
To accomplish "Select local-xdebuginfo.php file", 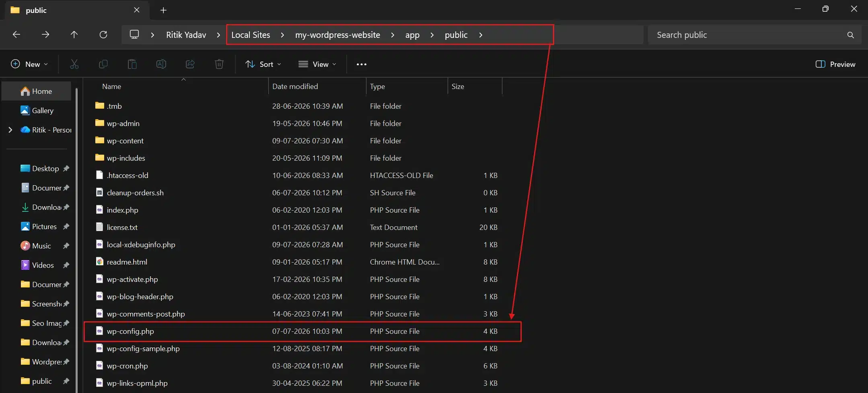I will tap(135, 244).
